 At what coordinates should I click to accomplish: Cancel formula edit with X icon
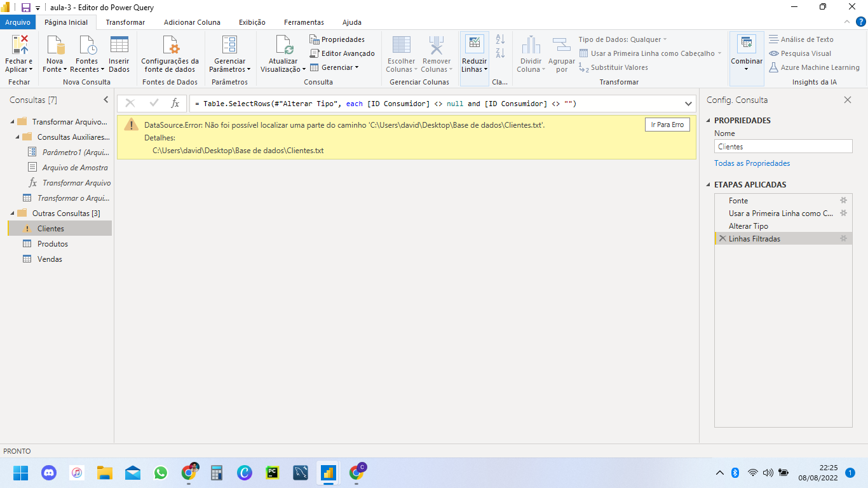pos(130,103)
